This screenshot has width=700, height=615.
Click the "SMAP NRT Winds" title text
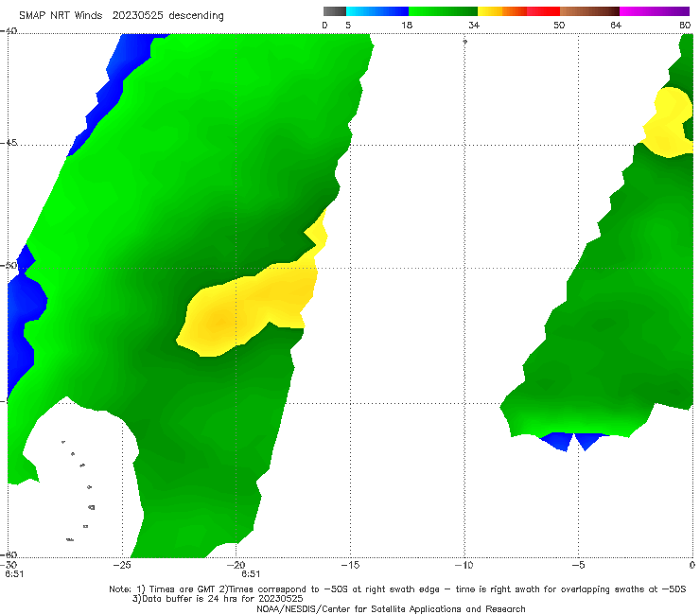pyautogui.click(x=61, y=15)
